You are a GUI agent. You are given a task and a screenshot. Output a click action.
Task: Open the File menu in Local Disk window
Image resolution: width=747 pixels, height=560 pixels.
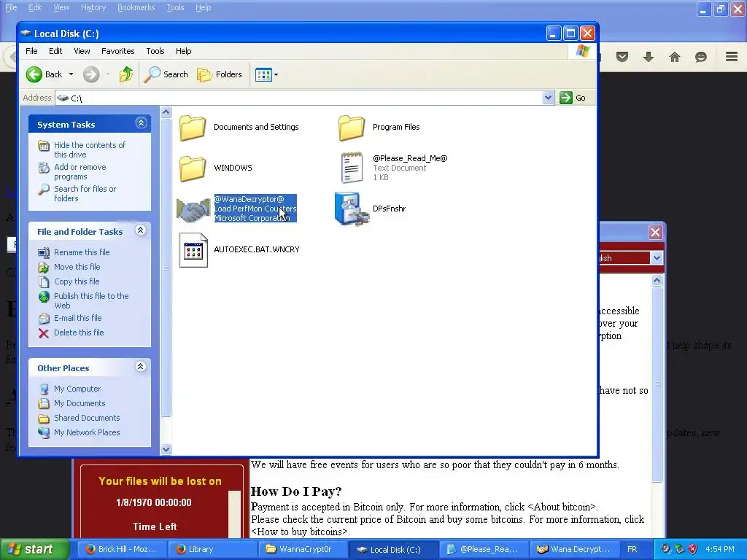31,51
